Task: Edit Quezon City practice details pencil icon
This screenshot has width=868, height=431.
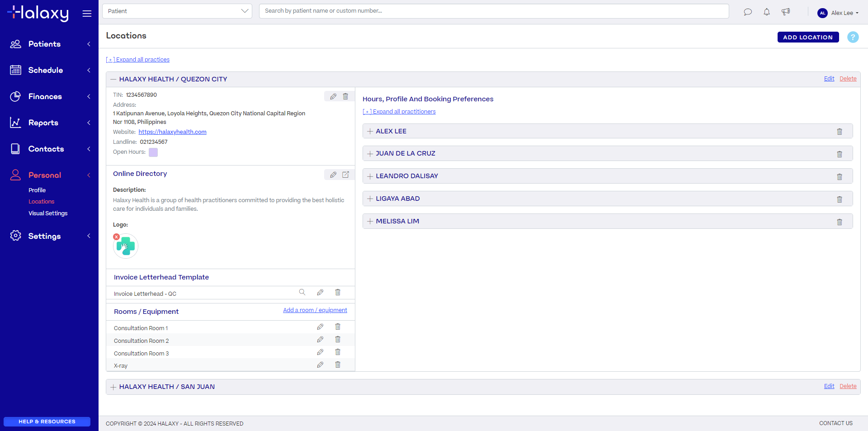Action: [333, 96]
